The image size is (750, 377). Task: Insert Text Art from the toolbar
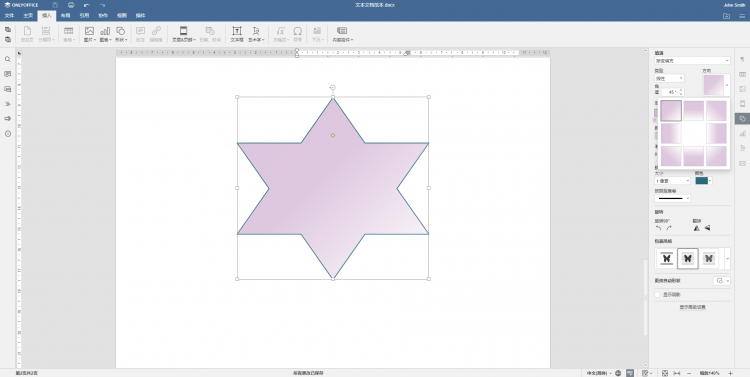256,33
